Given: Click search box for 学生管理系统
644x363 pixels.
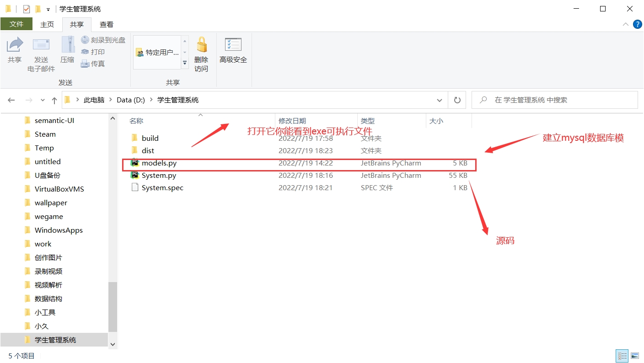Looking at the screenshot, I should 554,100.
